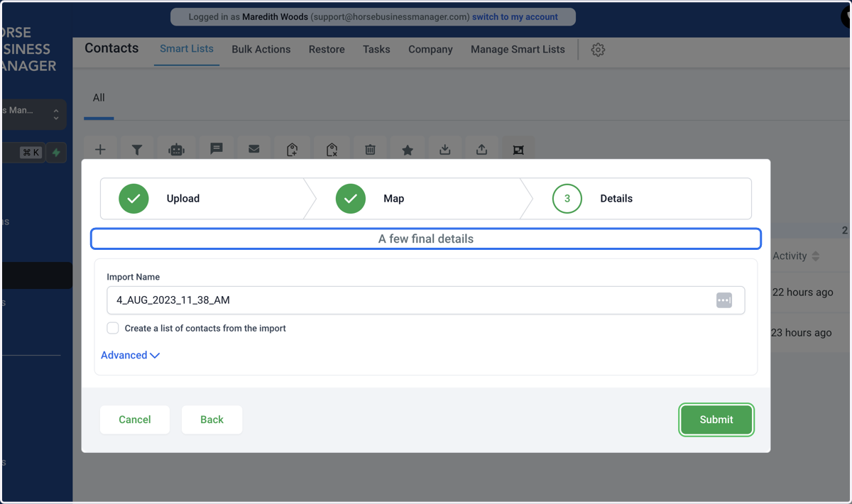Viewport: 852px width, 504px height.
Task: Click the search box with ⌘K shortcut
Action: [x=23, y=153]
